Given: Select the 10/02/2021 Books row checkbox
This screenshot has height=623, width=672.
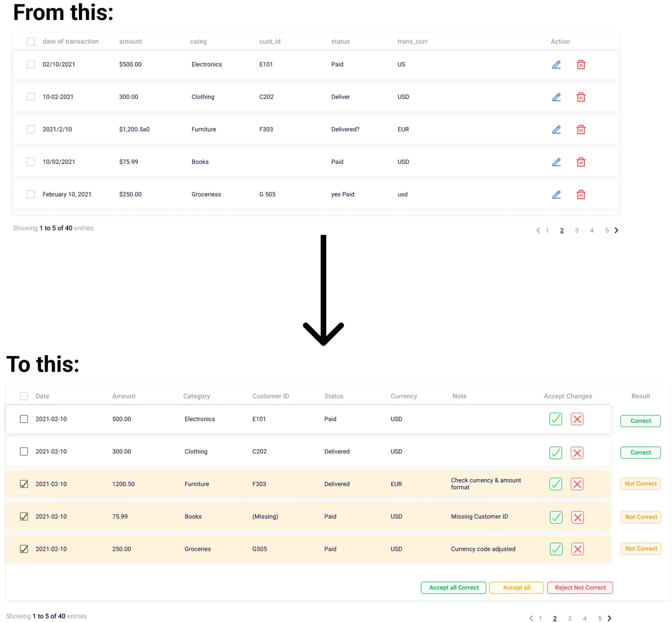Looking at the screenshot, I should pyautogui.click(x=31, y=162).
